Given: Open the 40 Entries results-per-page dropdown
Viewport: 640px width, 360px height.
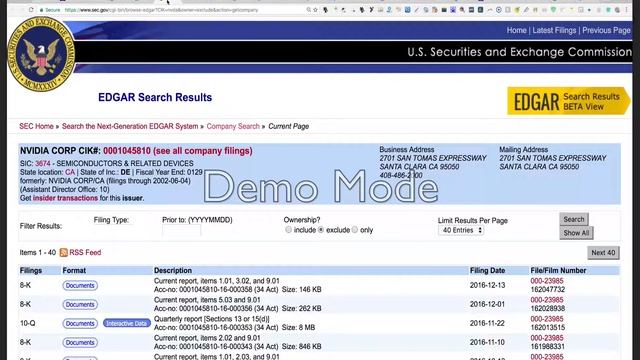Looking at the screenshot, I should click(x=461, y=230).
